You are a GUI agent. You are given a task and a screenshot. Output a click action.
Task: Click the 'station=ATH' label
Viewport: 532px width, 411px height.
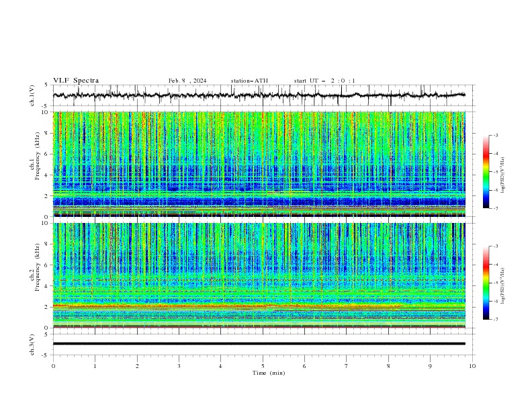(249, 81)
